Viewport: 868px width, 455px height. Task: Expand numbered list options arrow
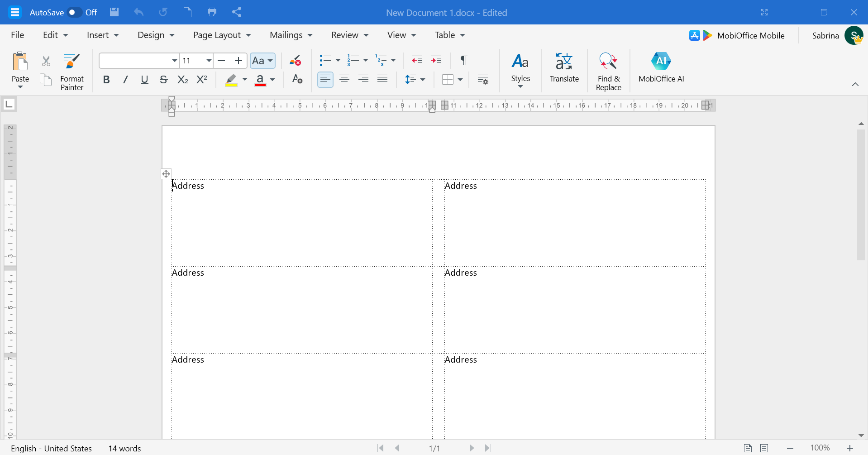366,61
